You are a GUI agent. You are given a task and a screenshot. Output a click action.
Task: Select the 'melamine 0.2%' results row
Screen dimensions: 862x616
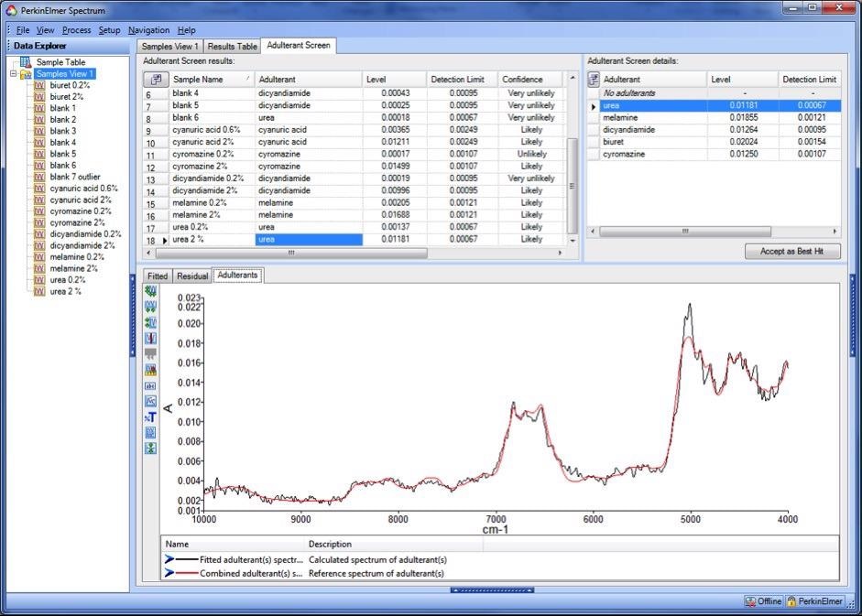click(355, 203)
